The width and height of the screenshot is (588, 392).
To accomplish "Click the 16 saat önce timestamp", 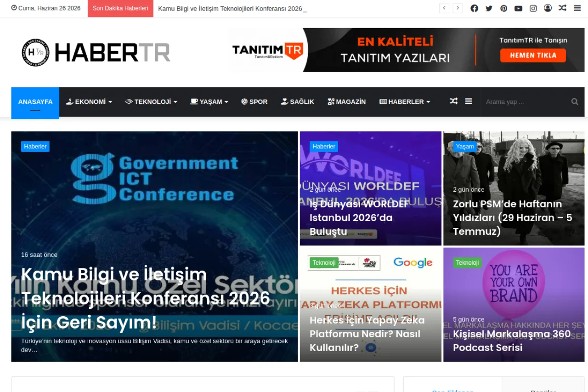I will pos(39,255).
